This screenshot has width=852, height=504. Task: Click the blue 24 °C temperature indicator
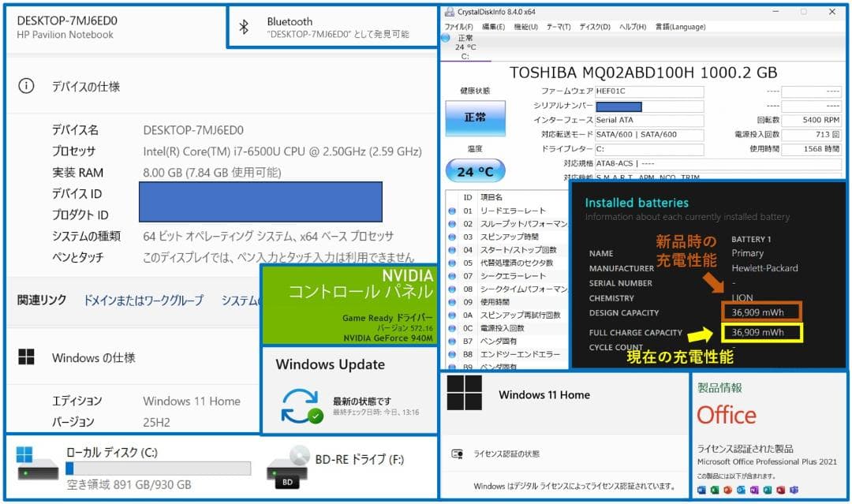tap(474, 170)
